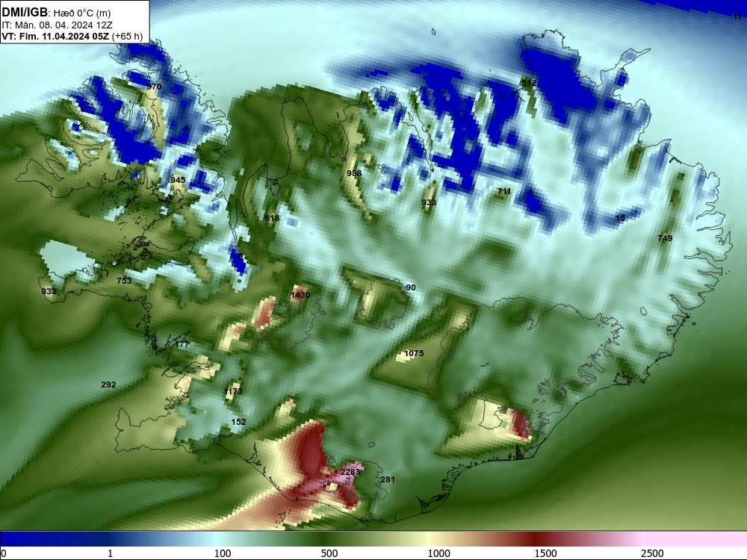
Task: Click the 152 height value on the map
Action: click(239, 422)
